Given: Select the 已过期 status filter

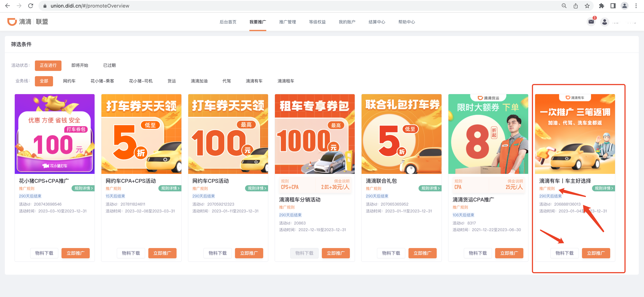Looking at the screenshot, I should [109, 65].
